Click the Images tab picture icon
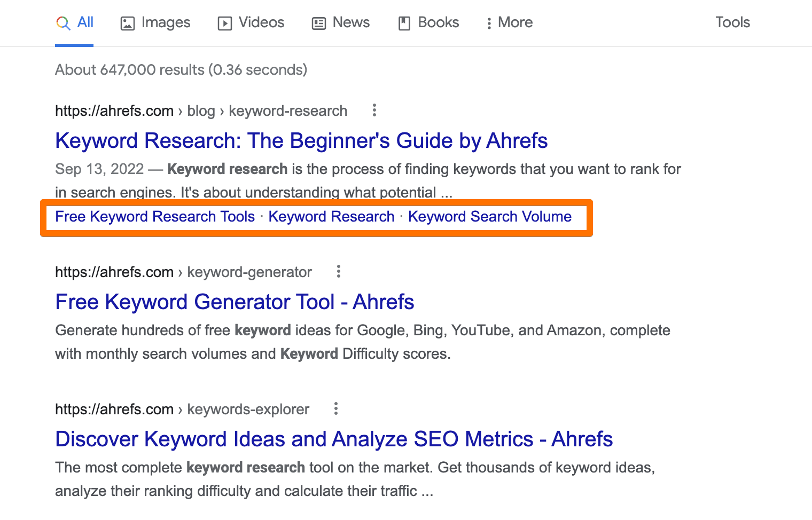This screenshot has width=812, height=520. (x=127, y=22)
